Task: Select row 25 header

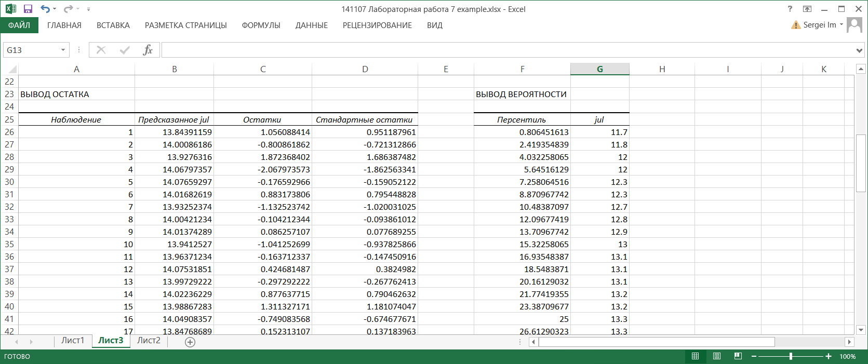Action: tap(9, 119)
